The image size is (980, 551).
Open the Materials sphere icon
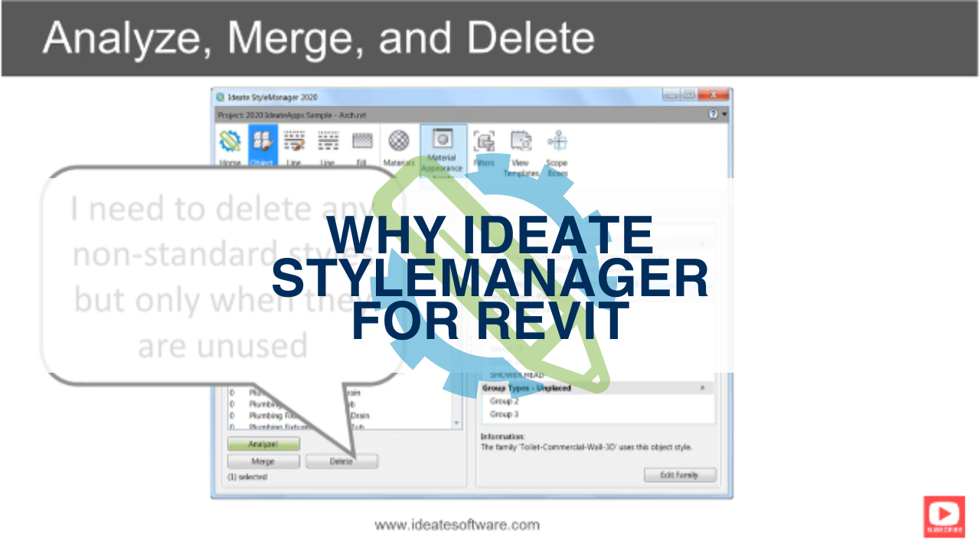[x=398, y=141]
